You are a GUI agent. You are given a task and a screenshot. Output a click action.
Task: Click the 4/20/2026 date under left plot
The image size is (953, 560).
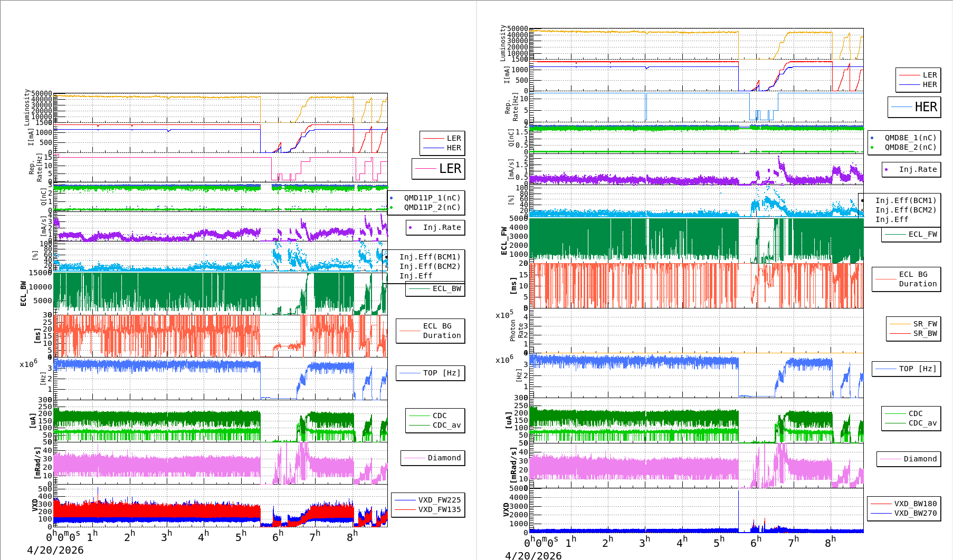(x=55, y=550)
